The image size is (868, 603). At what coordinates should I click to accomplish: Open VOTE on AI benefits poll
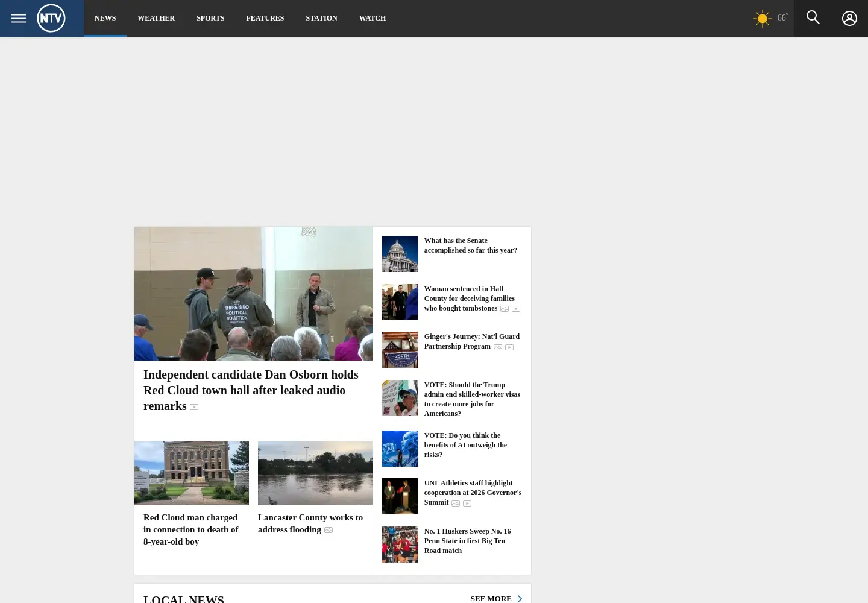(x=465, y=445)
